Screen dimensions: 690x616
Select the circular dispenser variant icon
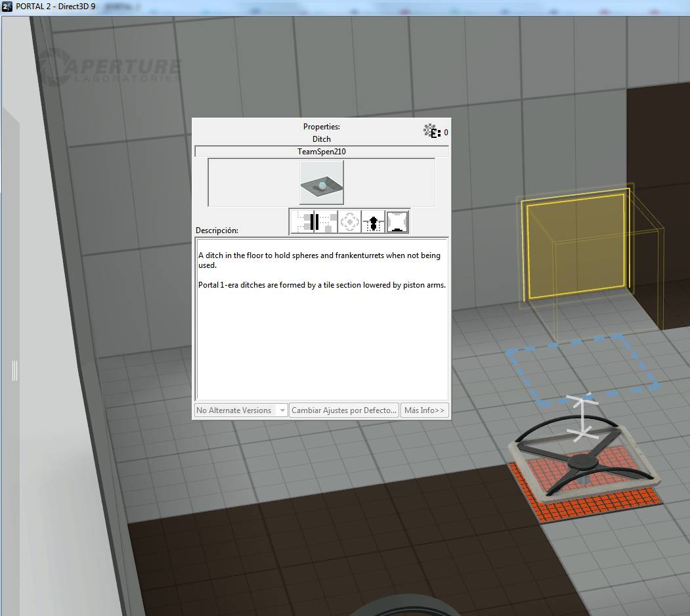(349, 221)
